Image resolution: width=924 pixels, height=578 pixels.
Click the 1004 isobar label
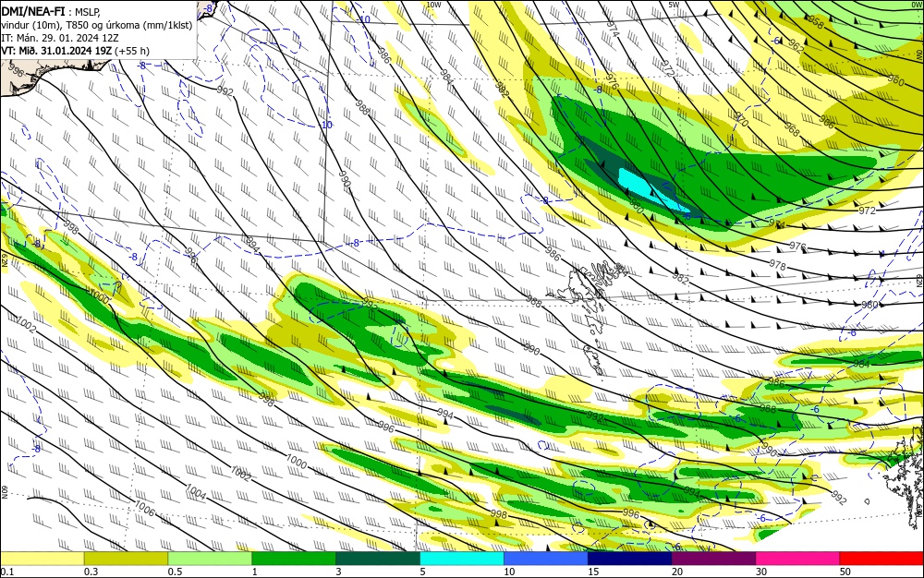coord(196,492)
